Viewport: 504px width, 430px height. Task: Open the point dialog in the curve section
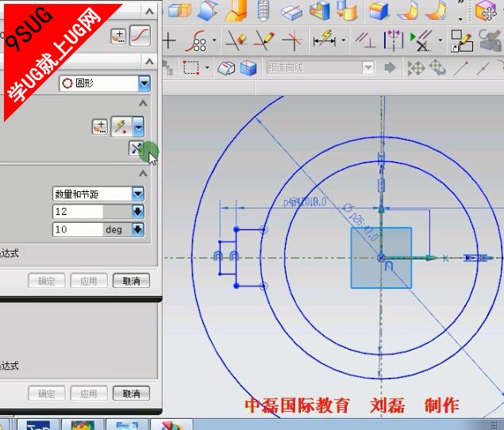[x=118, y=36]
